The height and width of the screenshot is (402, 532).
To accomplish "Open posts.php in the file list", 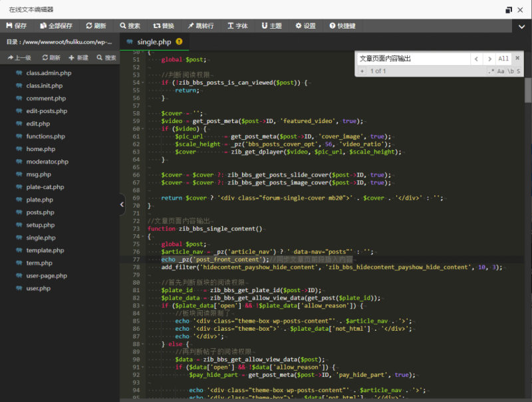I will click(x=41, y=212).
